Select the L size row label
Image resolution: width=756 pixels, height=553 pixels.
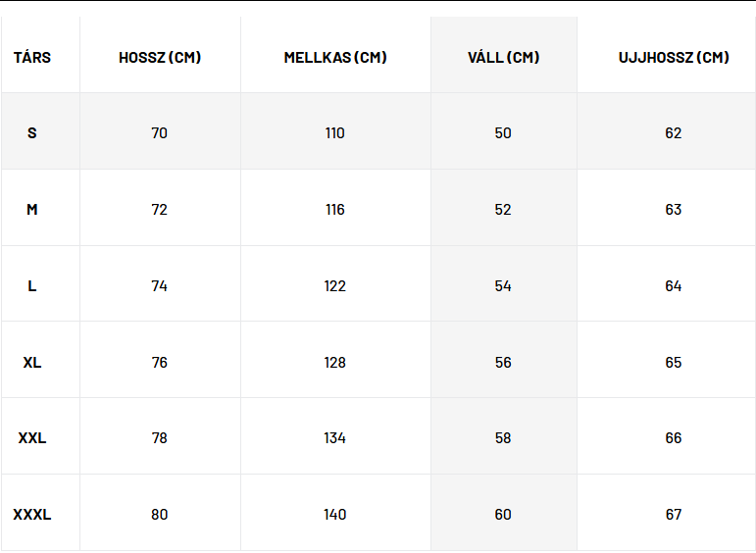[32, 286]
